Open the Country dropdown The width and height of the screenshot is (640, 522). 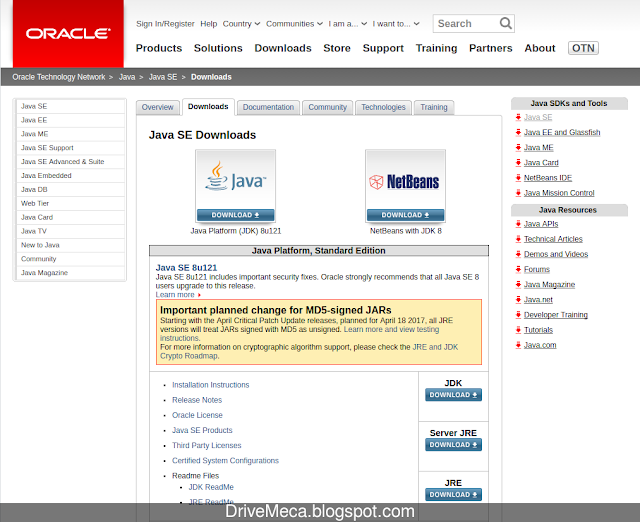241,24
